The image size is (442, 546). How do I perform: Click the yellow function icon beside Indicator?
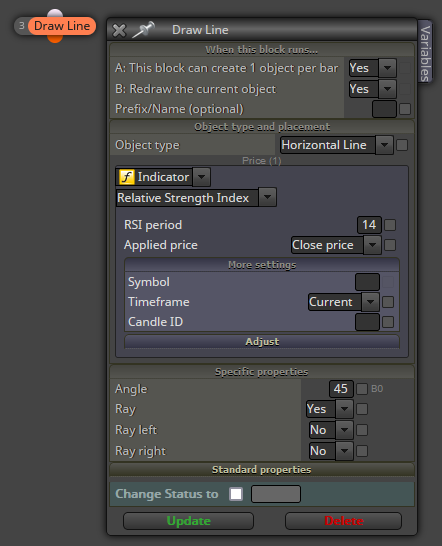pyautogui.click(x=126, y=177)
